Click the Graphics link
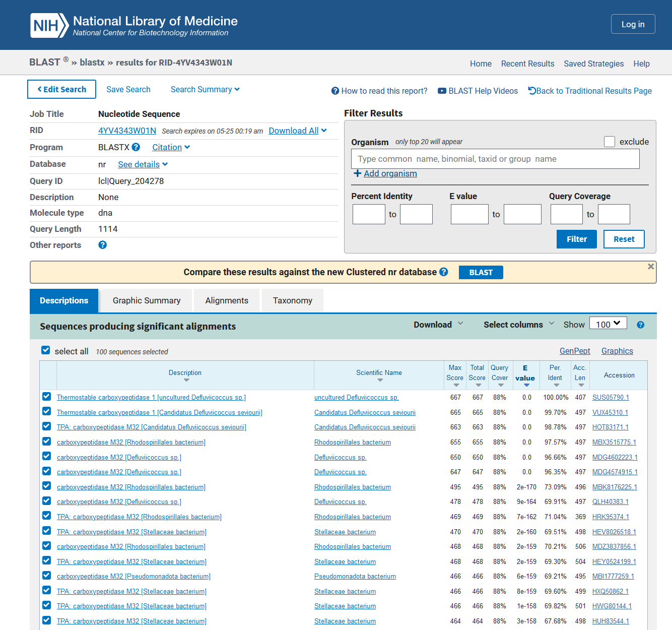672x630 pixels. [x=617, y=351]
